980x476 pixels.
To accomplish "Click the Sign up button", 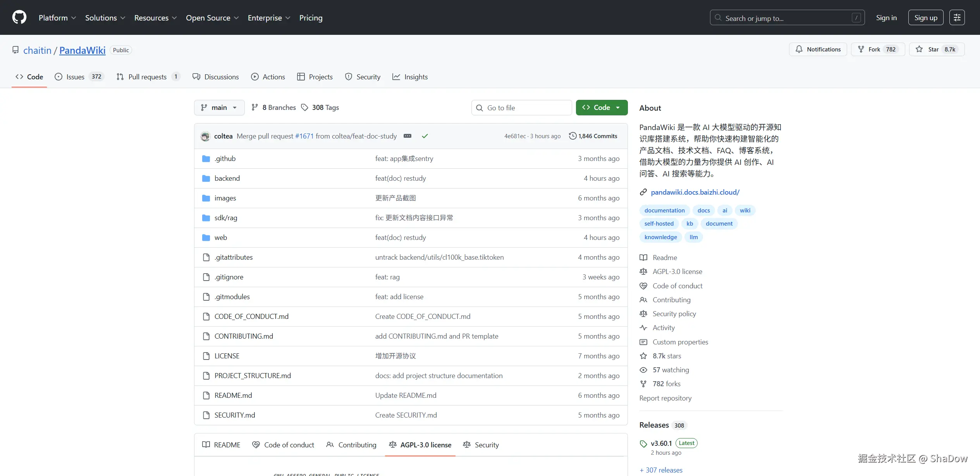I will pyautogui.click(x=925, y=18).
